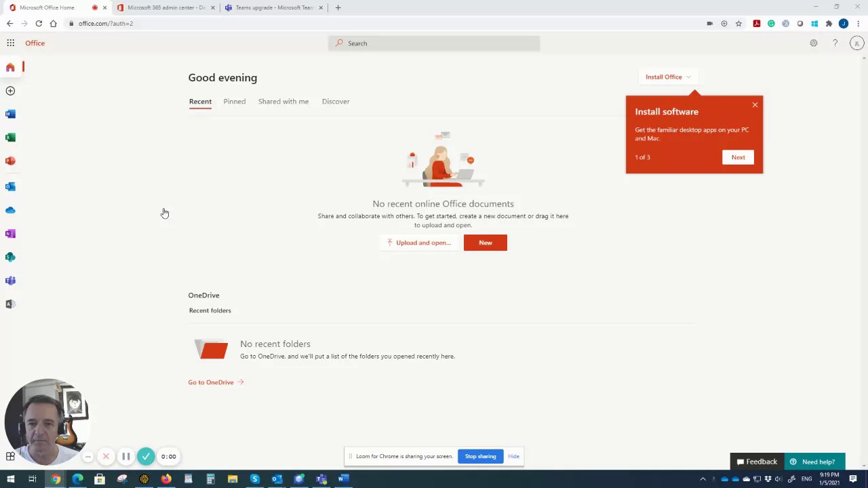
Task: Click the Create new plus icon
Action: tap(10, 91)
